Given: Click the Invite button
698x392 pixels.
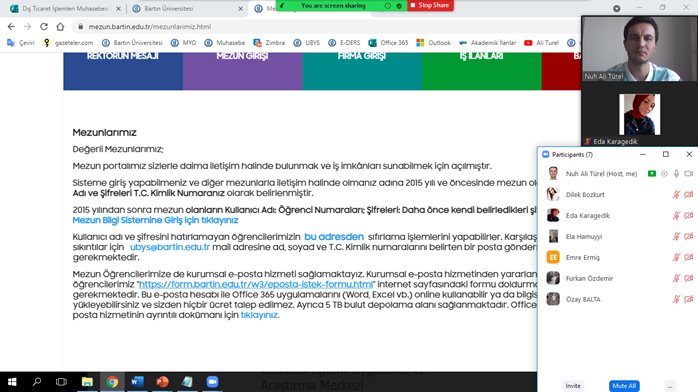Looking at the screenshot, I should click(573, 386).
